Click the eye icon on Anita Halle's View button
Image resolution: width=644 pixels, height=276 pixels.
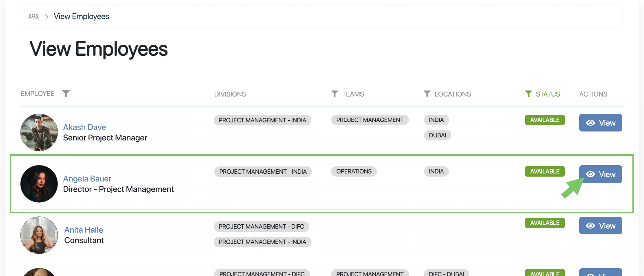591,225
